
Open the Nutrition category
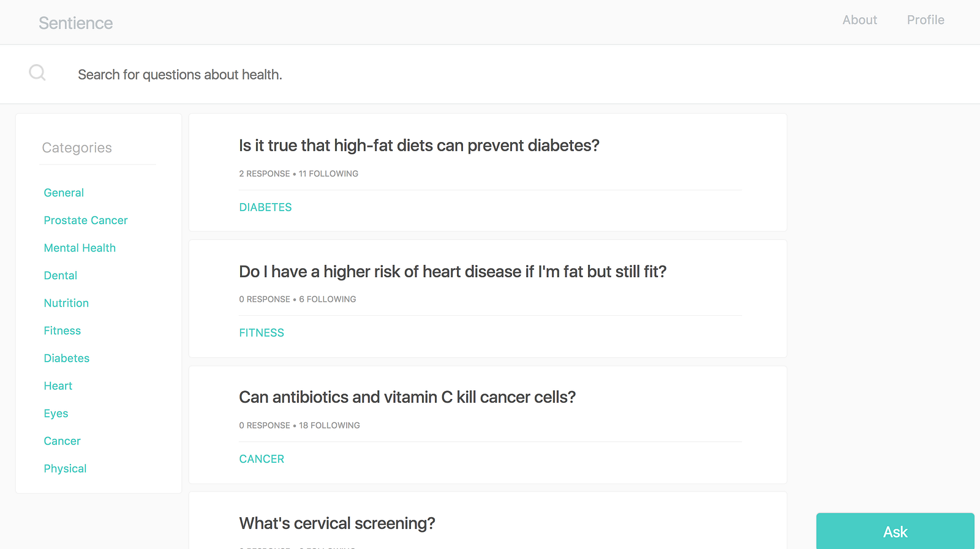[x=66, y=303]
